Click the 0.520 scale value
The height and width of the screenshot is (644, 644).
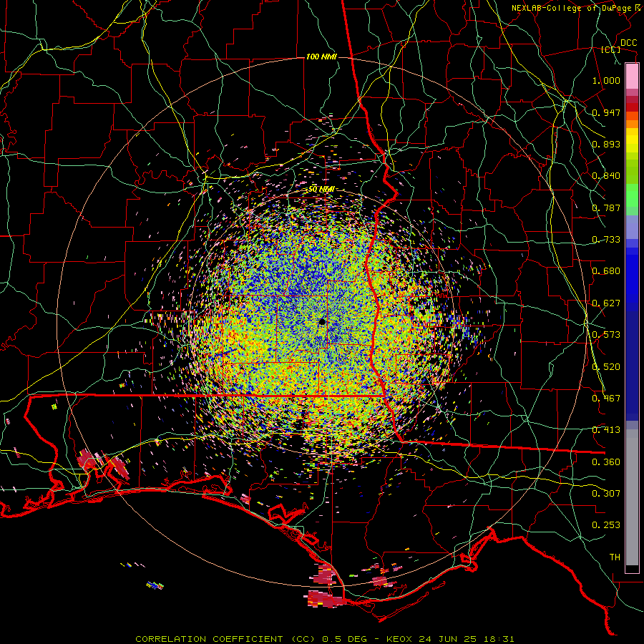coord(606,367)
